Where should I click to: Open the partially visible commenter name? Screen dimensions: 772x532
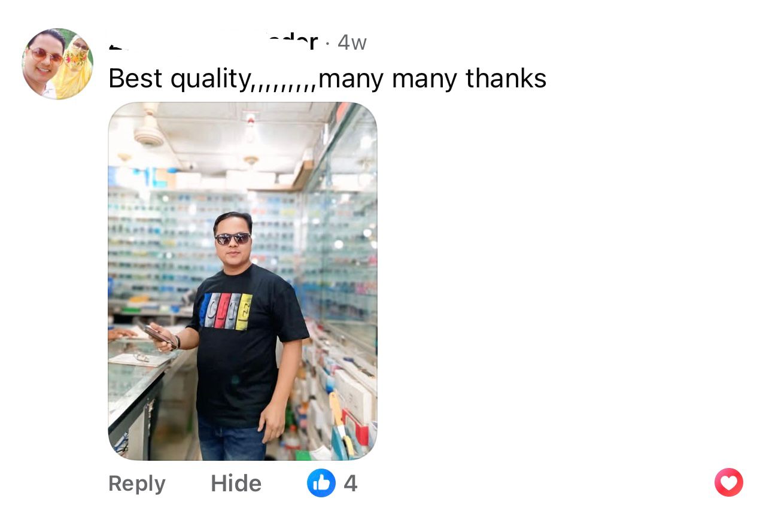pos(213,42)
